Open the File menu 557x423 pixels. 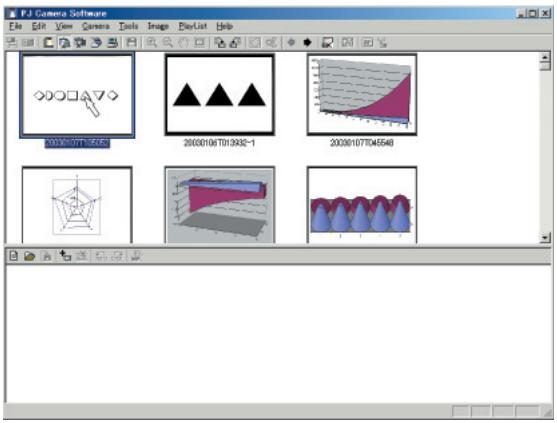pyautogui.click(x=15, y=26)
